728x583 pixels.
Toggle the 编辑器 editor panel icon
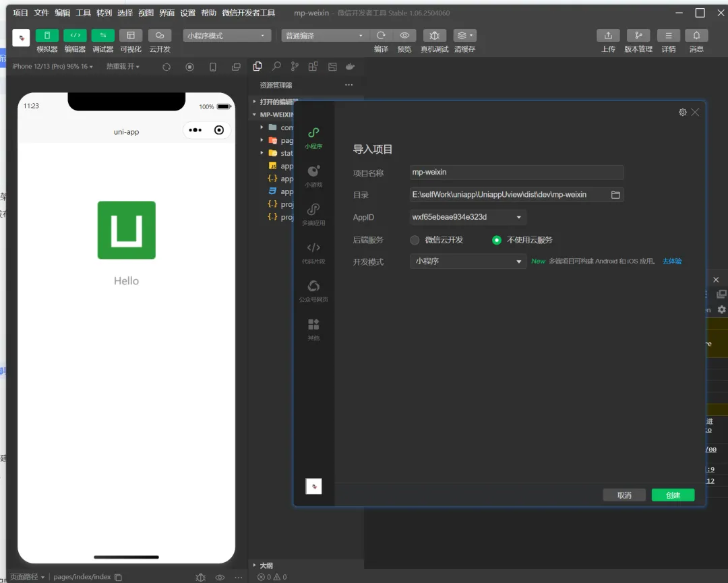click(75, 36)
